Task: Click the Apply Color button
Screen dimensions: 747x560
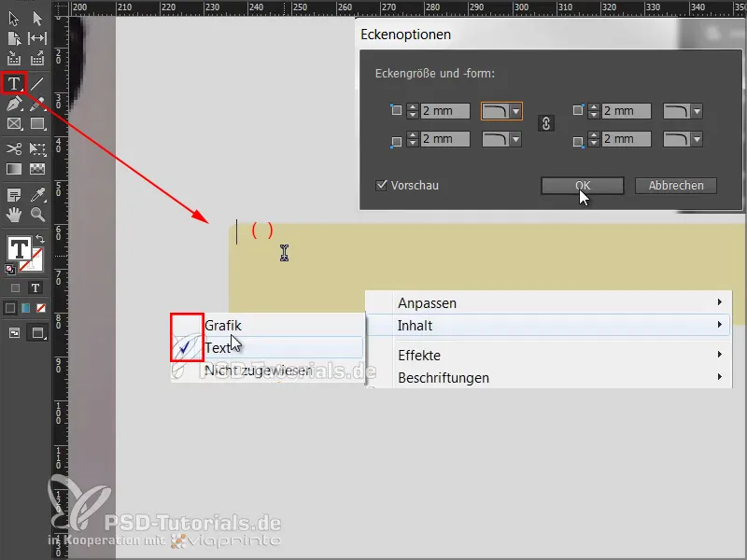Action: 10,308
